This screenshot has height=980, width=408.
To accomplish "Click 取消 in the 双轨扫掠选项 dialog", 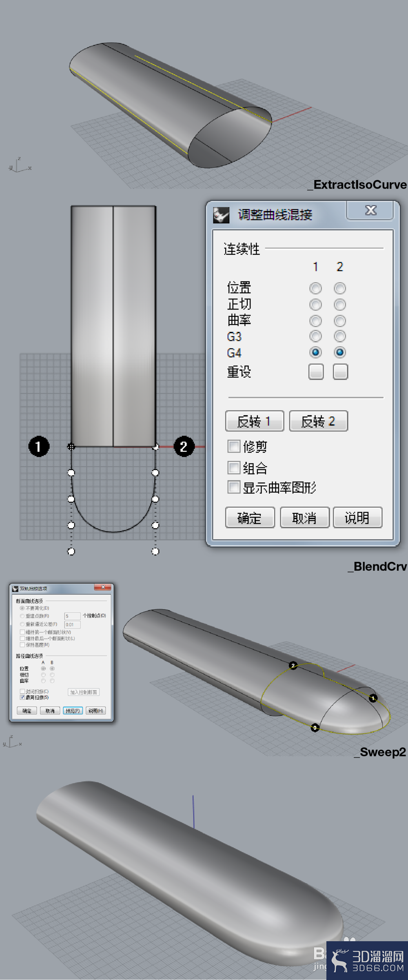I will click(x=50, y=711).
